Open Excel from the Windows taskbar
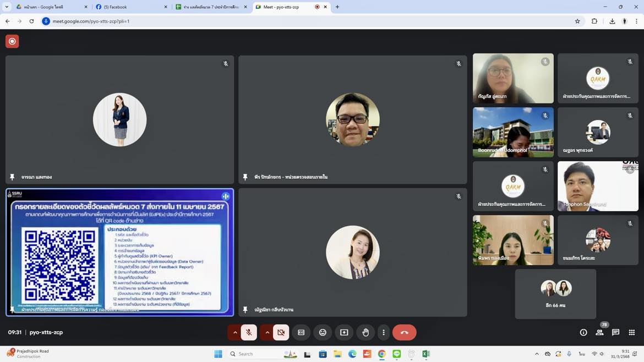644x362 pixels. 426,354
